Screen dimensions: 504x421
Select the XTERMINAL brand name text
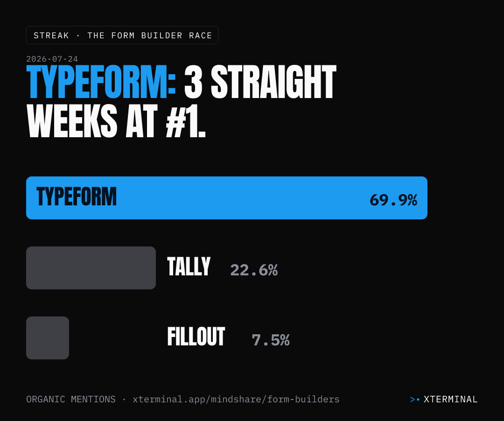[x=451, y=400]
